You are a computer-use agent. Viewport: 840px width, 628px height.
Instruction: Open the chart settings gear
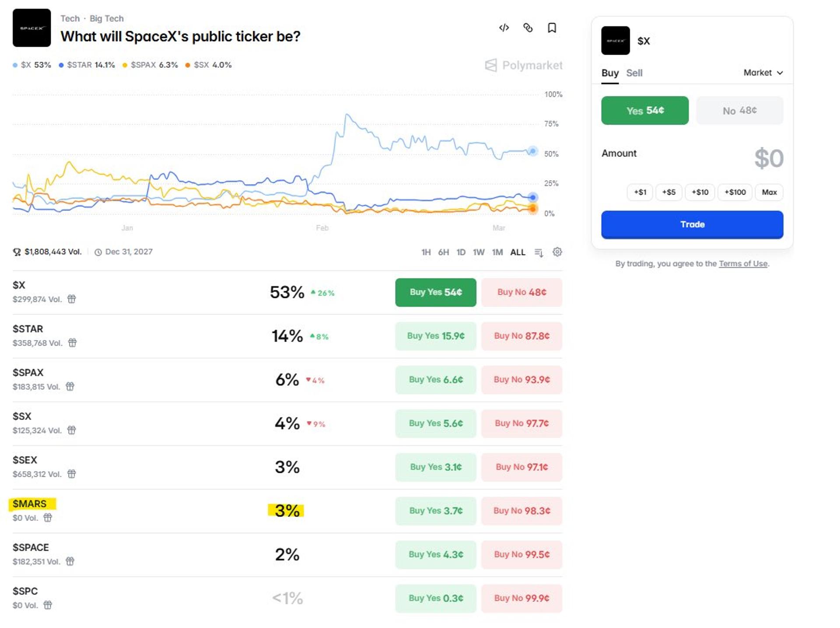click(557, 252)
